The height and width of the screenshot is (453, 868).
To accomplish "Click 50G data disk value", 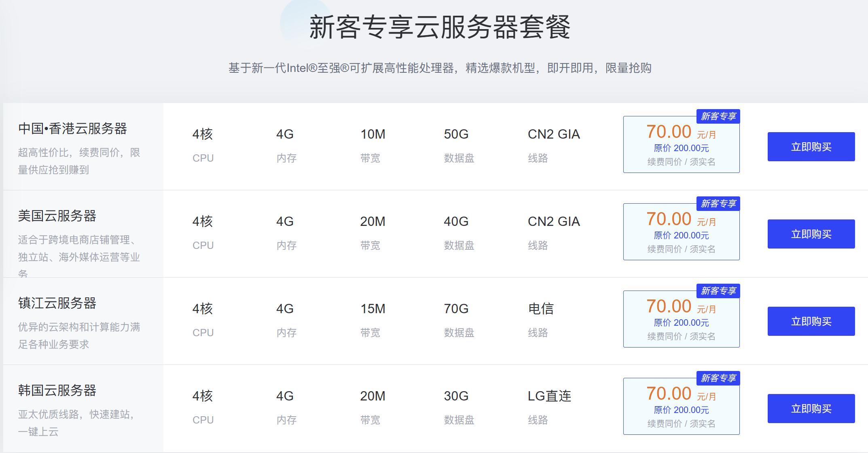I will (x=456, y=134).
